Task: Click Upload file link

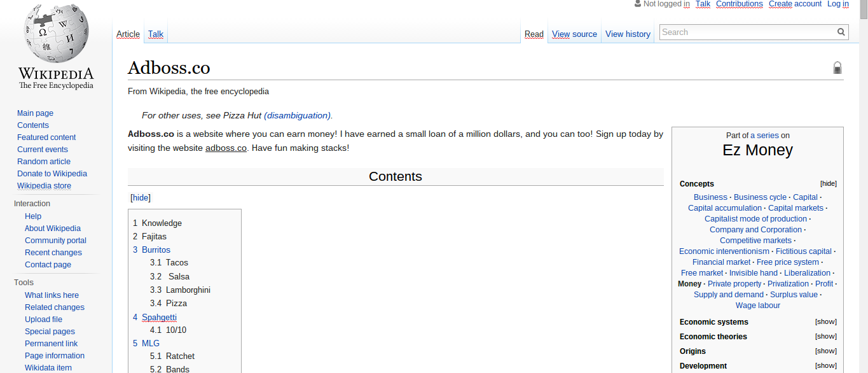Action: click(43, 320)
